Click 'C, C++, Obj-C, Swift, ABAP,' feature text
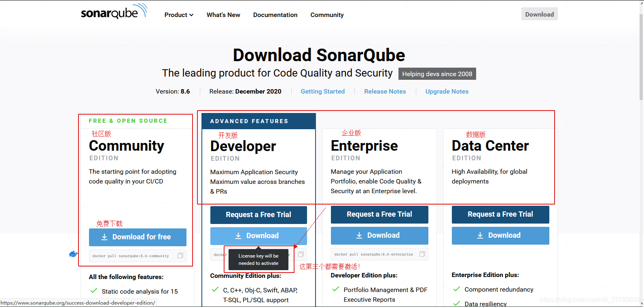The height and width of the screenshot is (307, 644). click(x=261, y=290)
